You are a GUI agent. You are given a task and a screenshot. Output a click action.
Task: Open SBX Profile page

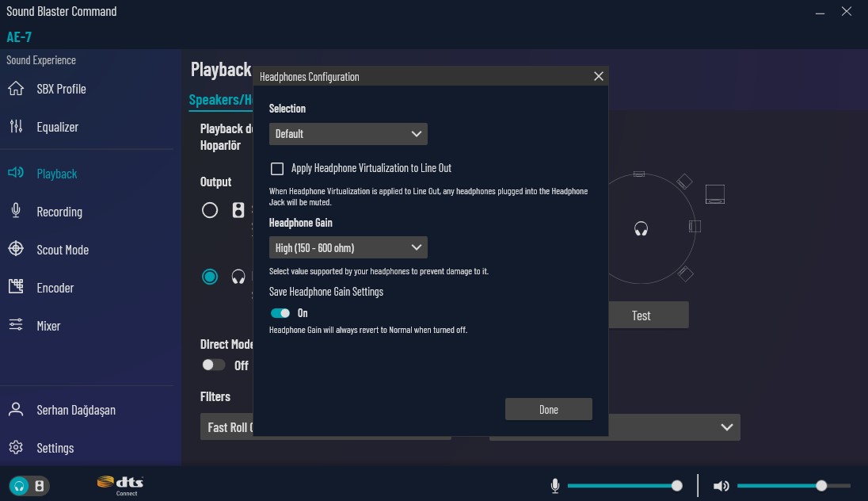[61, 89]
